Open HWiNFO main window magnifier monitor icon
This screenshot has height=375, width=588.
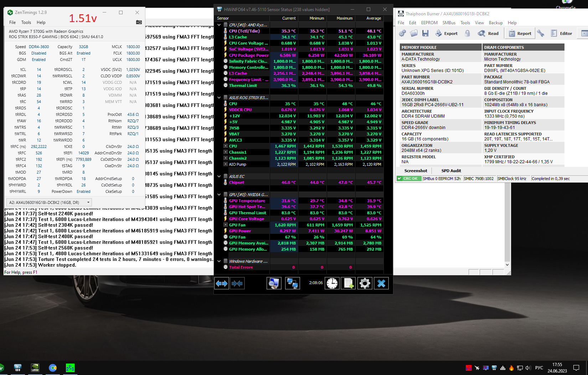coord(274,283)
